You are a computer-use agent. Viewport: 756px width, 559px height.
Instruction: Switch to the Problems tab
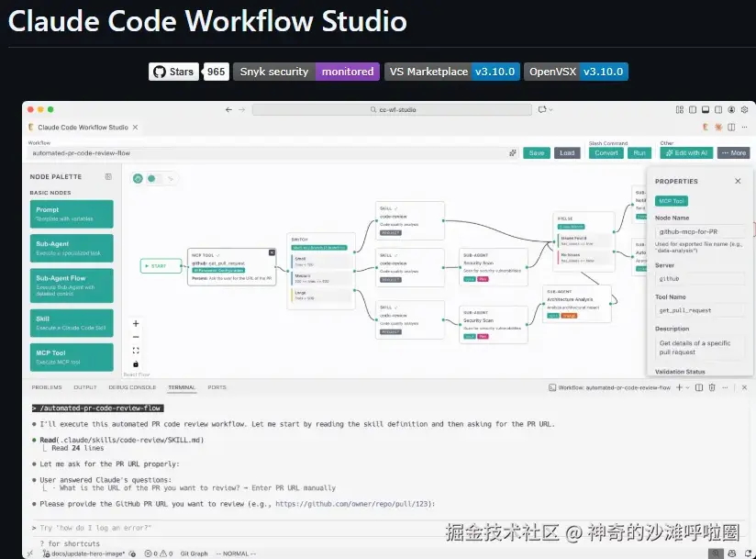[x=47, y=387]
